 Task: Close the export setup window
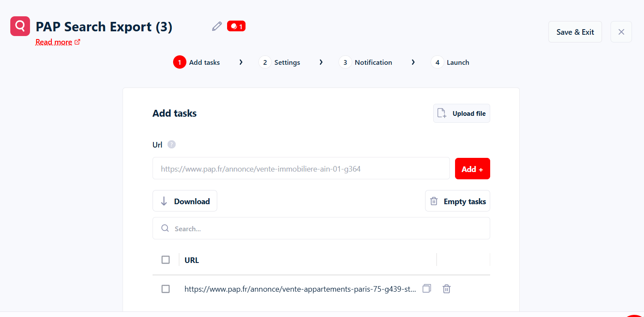(621, 32)
